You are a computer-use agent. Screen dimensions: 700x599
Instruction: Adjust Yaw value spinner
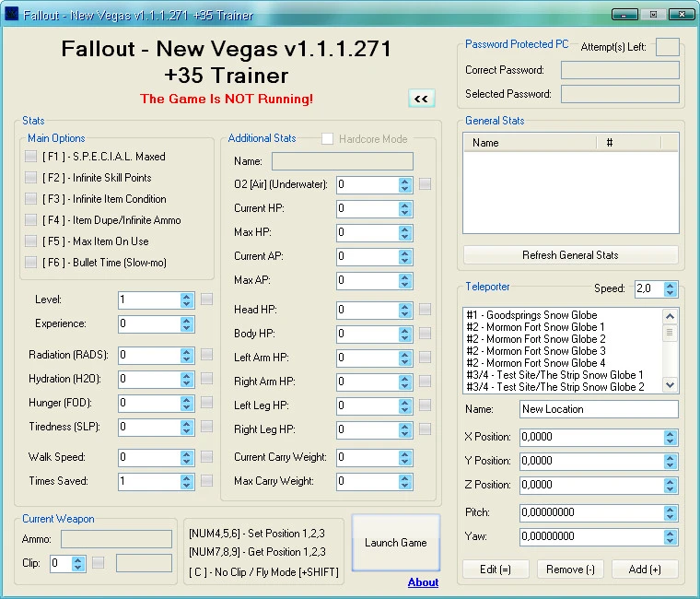[x=670, y=537]
